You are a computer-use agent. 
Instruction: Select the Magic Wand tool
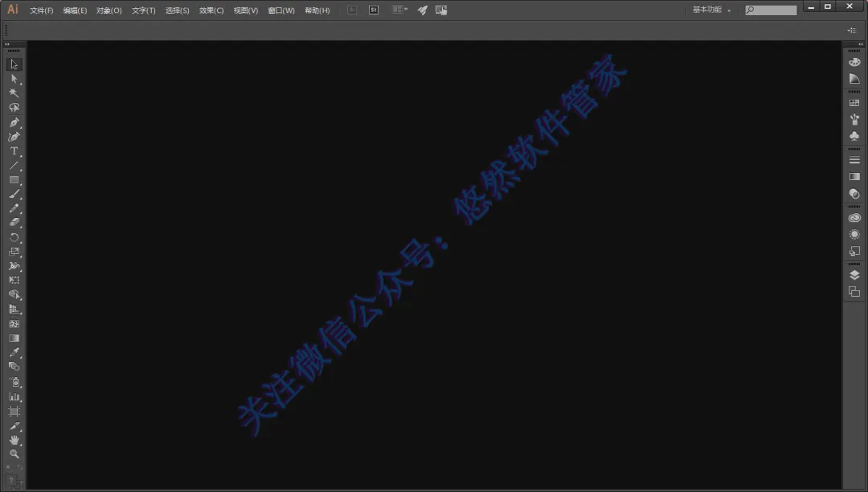14,93
